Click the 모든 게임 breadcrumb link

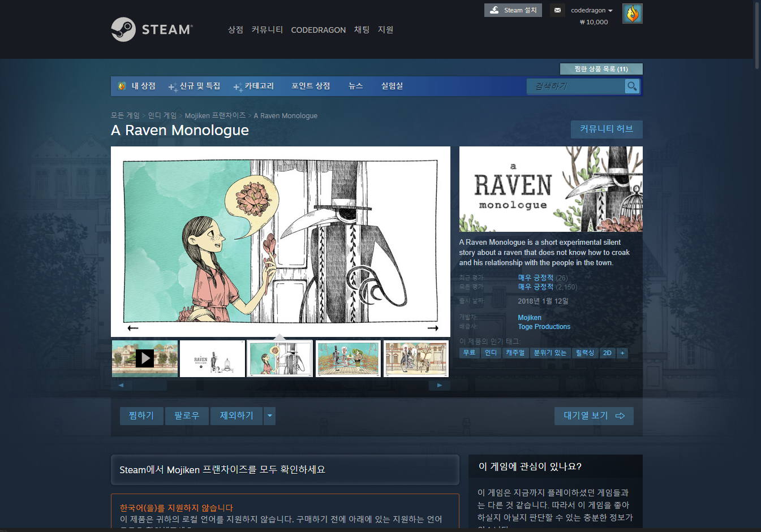pyautogui.click(x=125, y=115)
